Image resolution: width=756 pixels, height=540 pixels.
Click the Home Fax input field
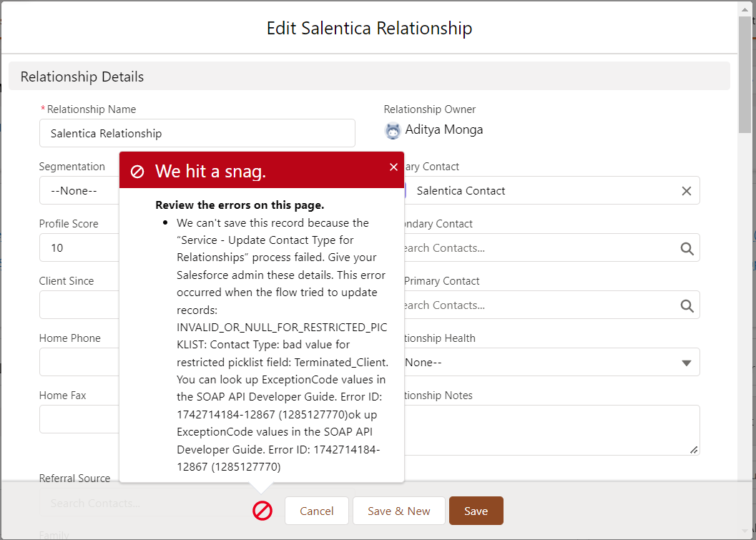pos(79,419)
